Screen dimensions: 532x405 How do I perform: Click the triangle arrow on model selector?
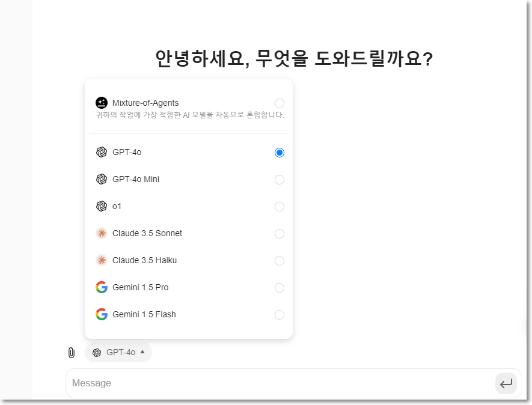pos(142,352)
